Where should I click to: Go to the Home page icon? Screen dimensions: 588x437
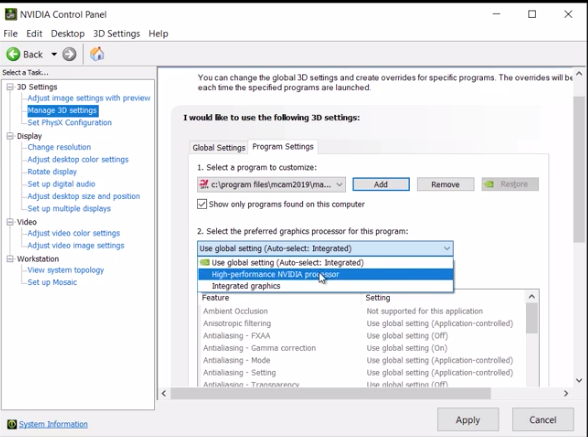[97, 54]
